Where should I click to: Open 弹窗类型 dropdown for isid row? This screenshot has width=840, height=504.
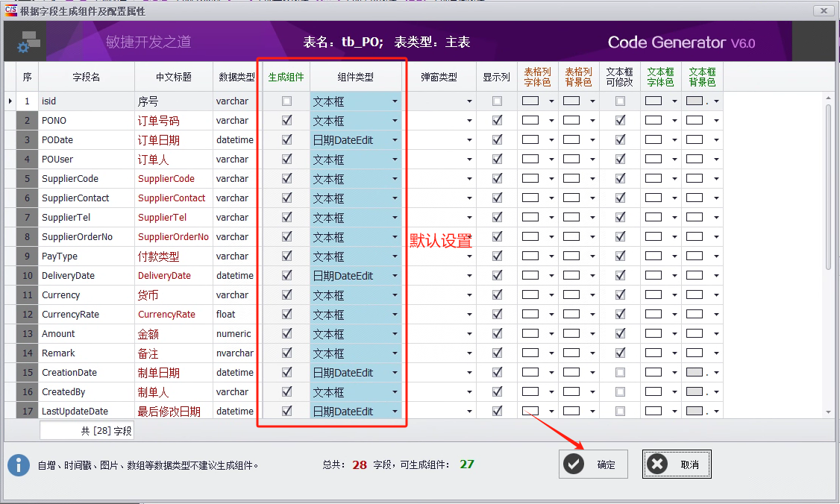469,101
